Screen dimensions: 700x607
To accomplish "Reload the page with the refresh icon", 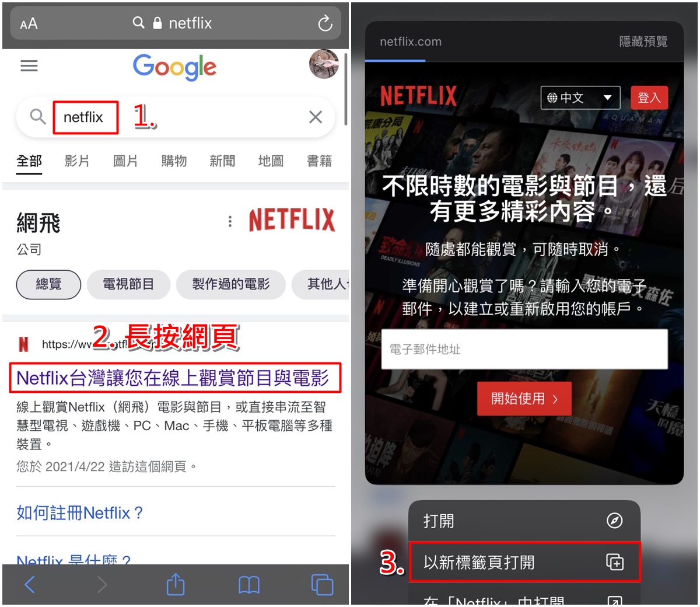I will tap(325, 23).
